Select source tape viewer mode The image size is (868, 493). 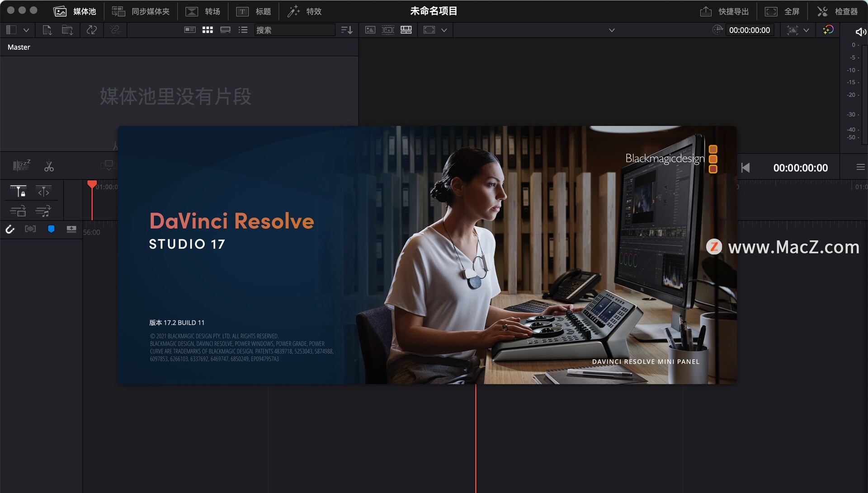[388, 30]
